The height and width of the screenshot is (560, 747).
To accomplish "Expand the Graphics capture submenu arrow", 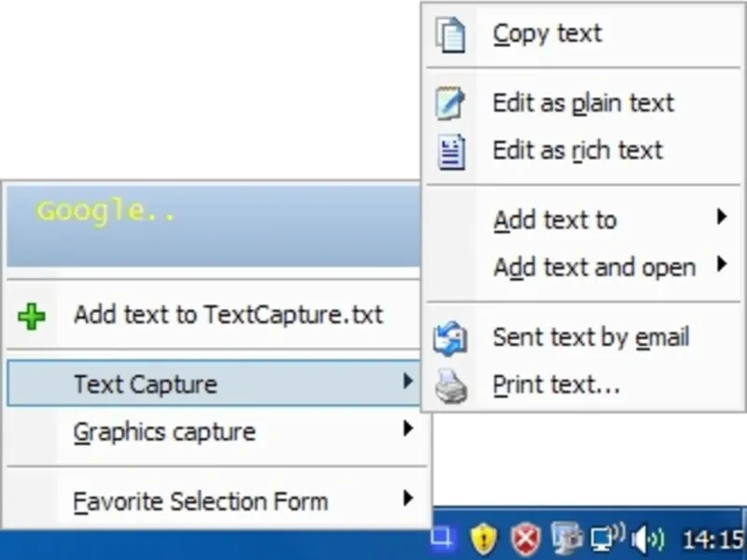I will tap(407, 429).
